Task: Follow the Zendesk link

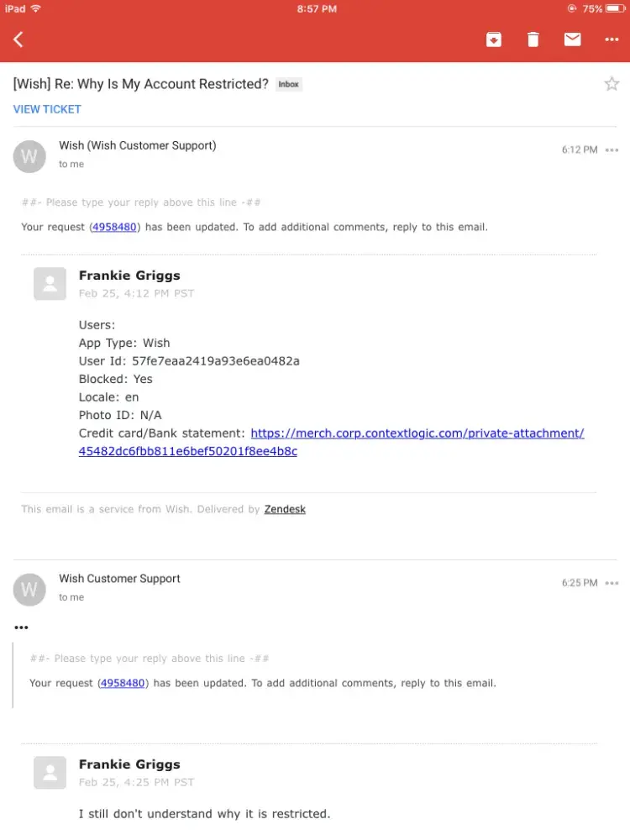Action: coord(285,509)
